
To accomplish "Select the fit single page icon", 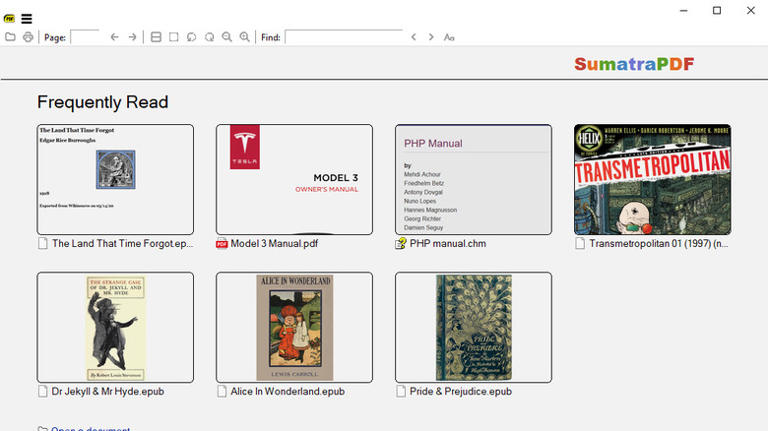I will point(174,37).
